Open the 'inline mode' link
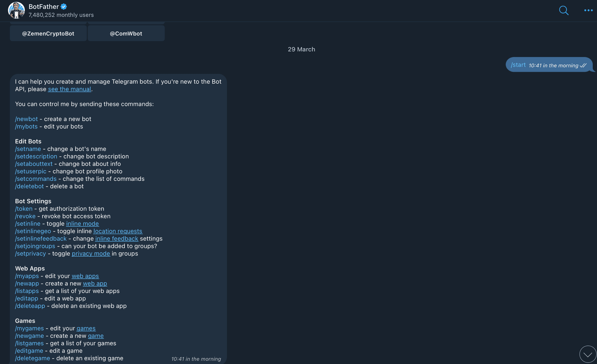Viewport: 597px width, 364px height. pos(82,224)
